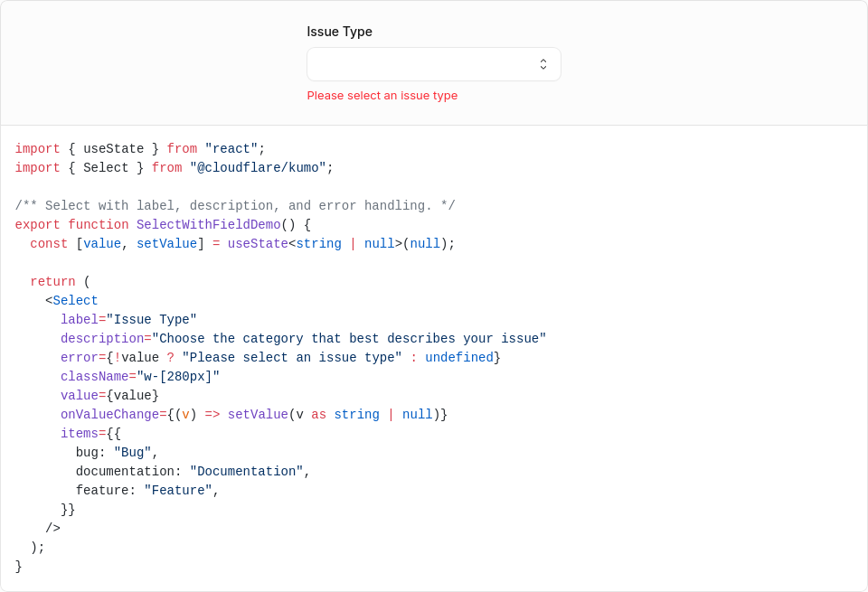868x592 pixels.
Task: Click the function name SelectWithFieldDemo
Action: click(209, 225)
